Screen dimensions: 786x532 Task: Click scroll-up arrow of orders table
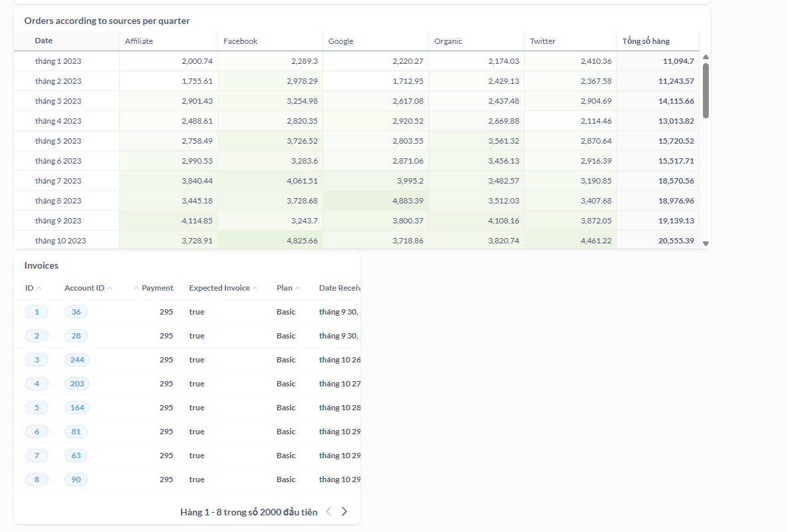tap(706, 57)
